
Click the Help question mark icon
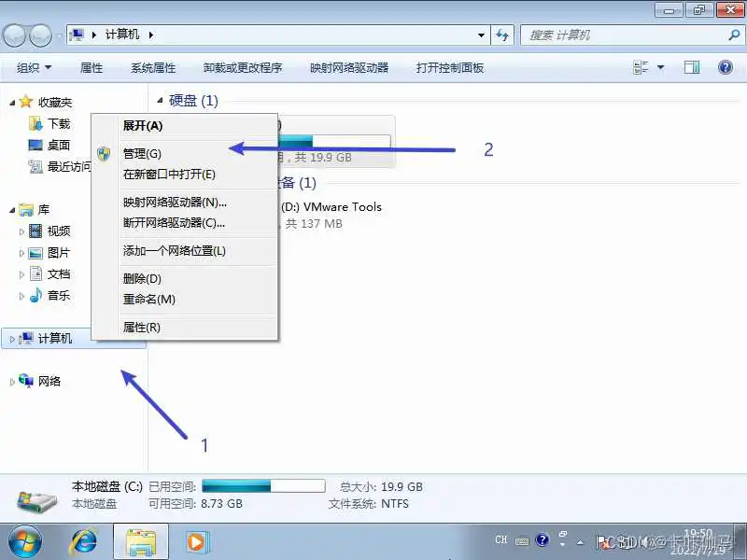coord(726,67)
